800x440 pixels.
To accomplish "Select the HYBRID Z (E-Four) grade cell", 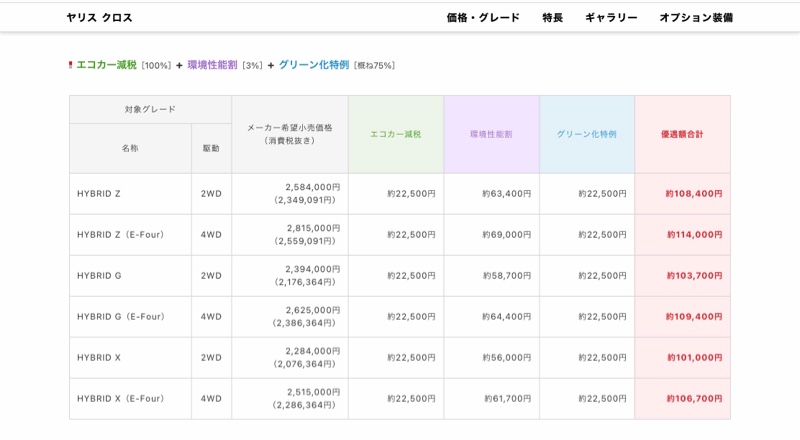I will click(x=130, y=235).
